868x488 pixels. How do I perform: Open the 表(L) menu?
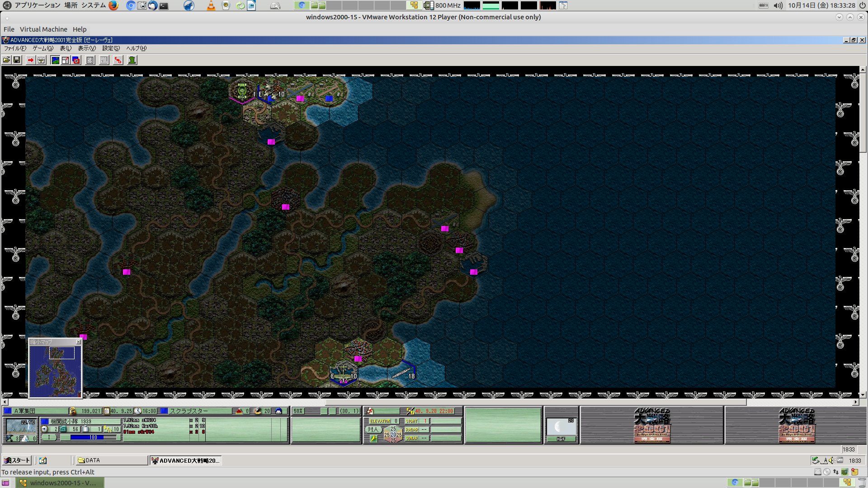click(66, 48)
